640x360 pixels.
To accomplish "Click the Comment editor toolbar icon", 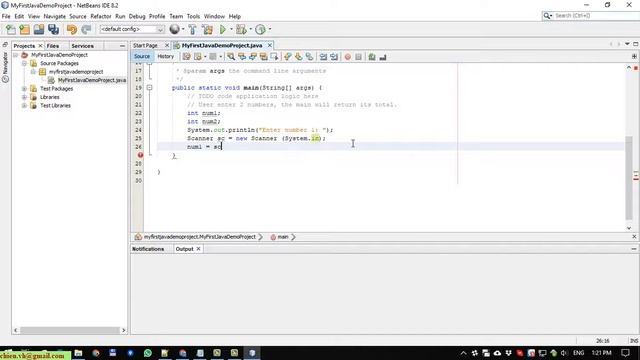I will (x=372, y=57).
